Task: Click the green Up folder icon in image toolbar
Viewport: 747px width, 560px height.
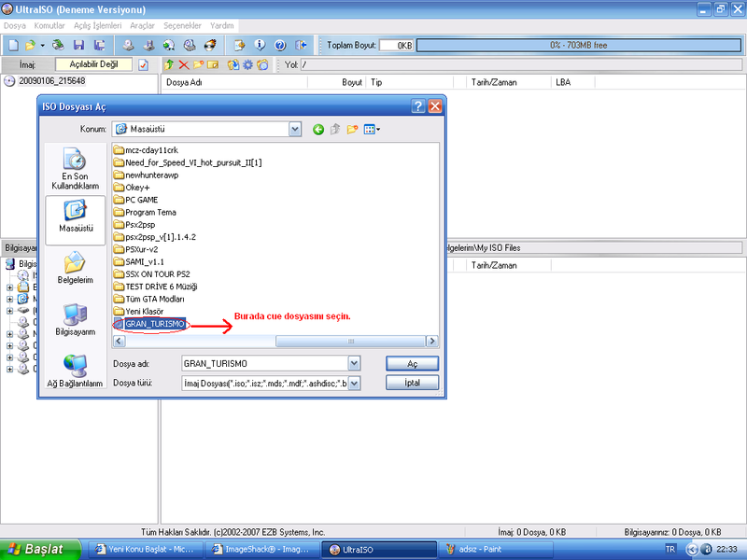Action: pyautogui.click(x=169, y=64)
